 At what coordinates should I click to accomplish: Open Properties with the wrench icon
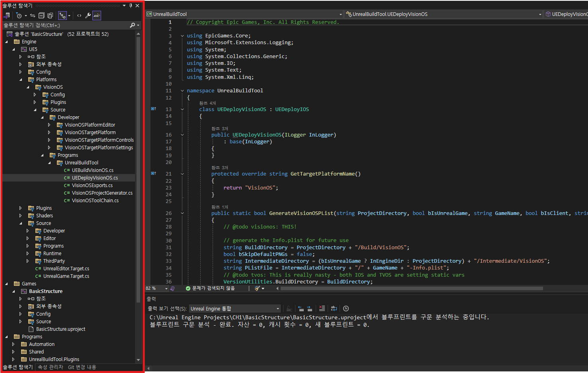pyautogui.click(x=88, y=16)
